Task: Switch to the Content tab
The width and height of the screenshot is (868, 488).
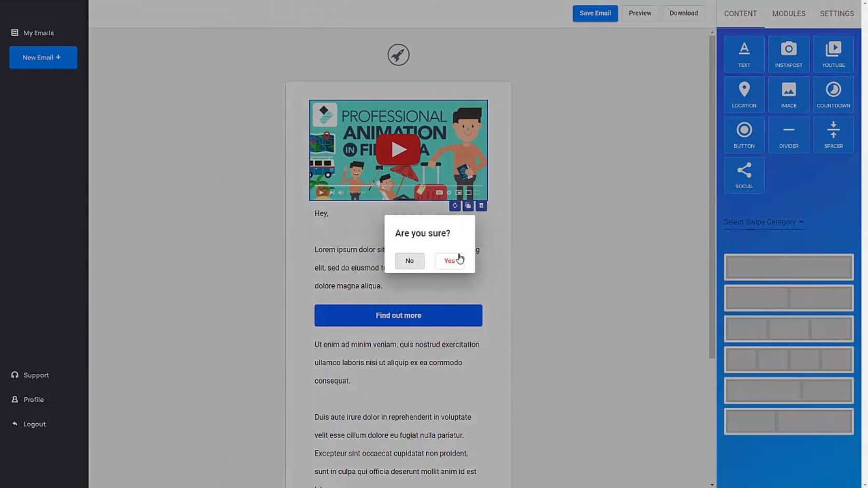Action: [740, 13]
